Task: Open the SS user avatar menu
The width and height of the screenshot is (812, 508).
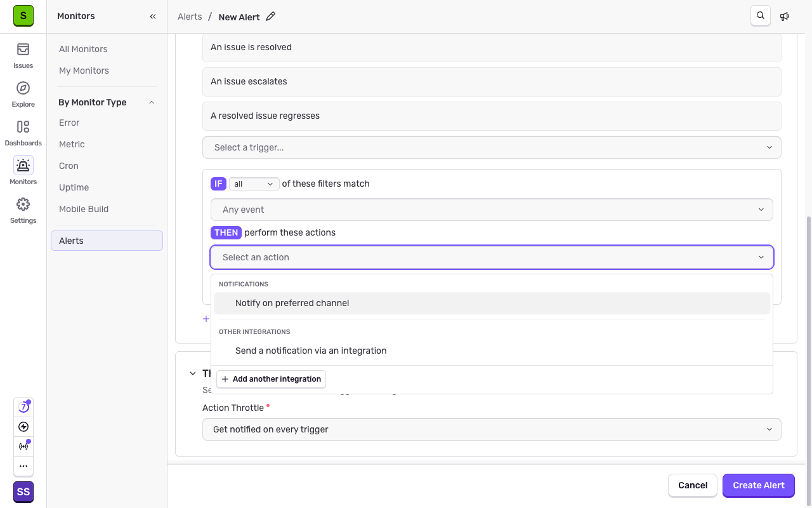Action: (23, 492)
